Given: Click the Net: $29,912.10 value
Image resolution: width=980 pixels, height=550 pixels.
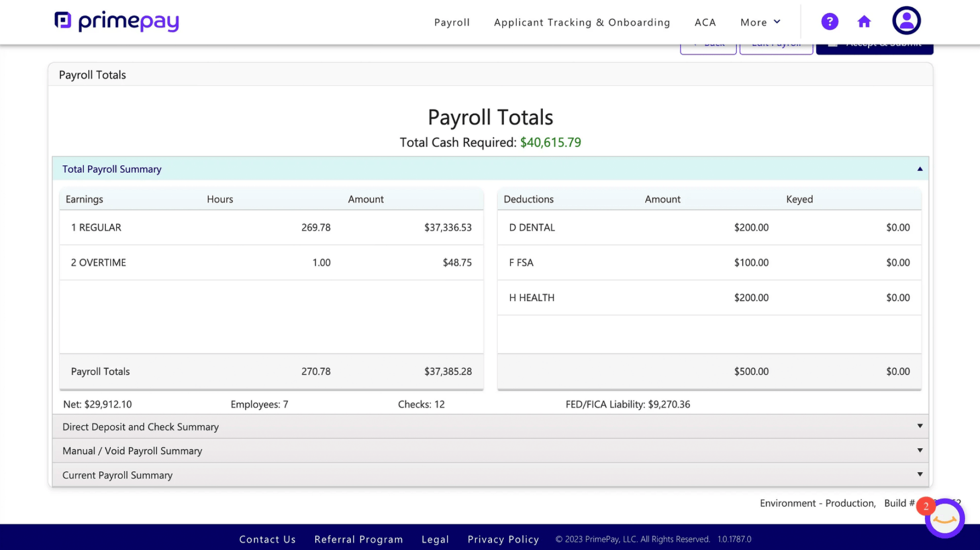Looking at the screenshot, I should (x=97, y=404).
